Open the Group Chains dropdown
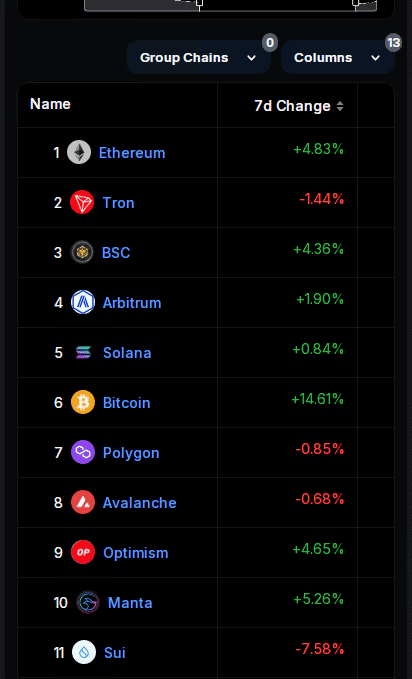 [x=199, y=58]
